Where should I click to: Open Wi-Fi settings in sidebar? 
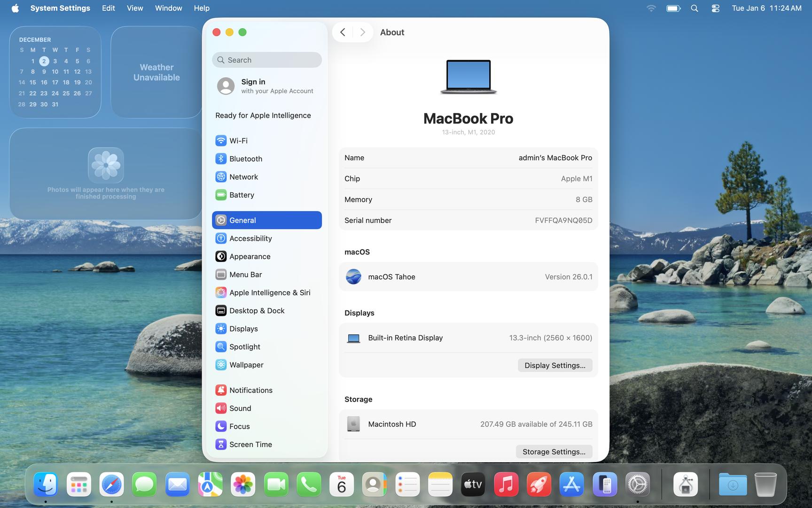[x=238, y=141]
